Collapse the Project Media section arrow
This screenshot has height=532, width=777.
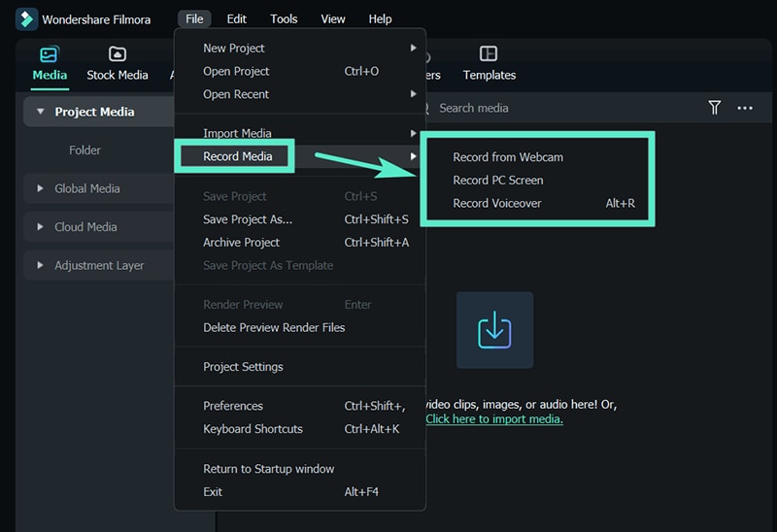40,112
